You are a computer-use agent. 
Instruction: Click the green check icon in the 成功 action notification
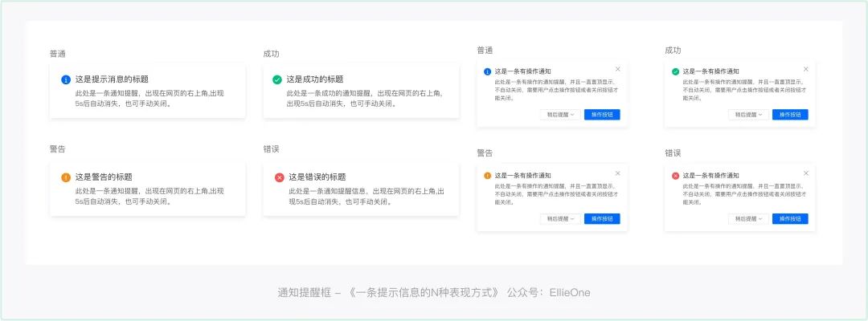pyautogui.click(x=675, y=71)
